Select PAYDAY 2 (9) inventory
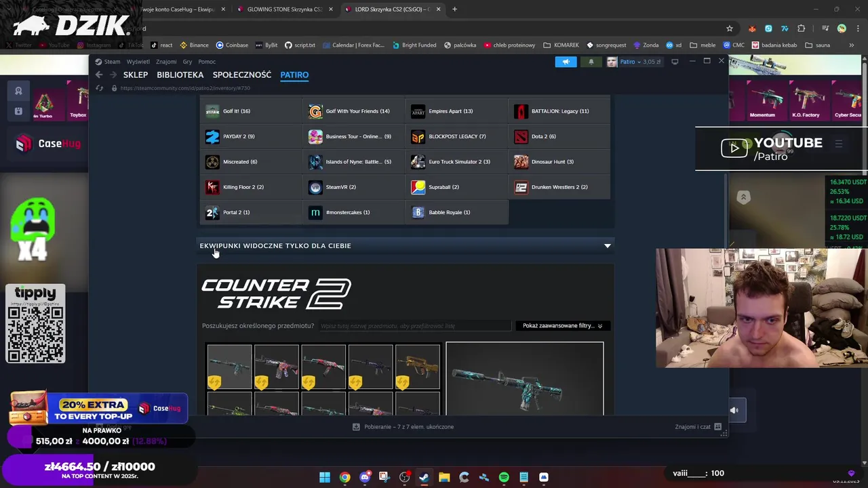868x488 pixels. click(x=251, y=136)
